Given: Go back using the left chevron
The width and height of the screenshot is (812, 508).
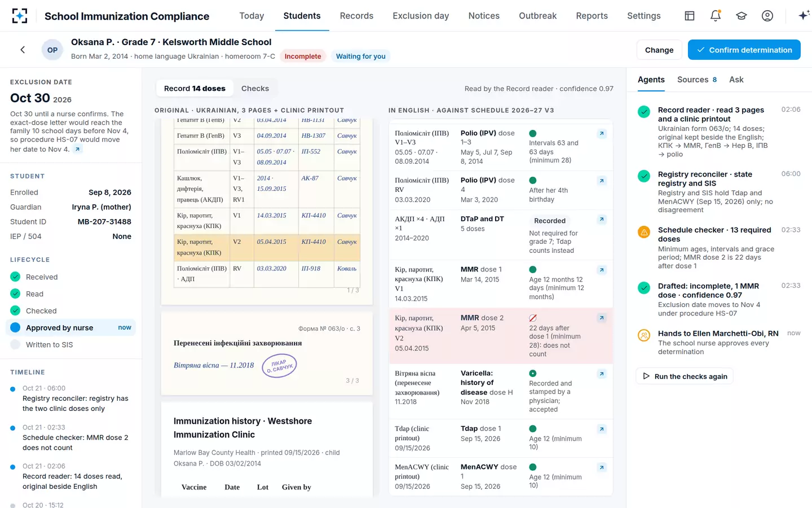Looking at the screenshot, I should 23,50.
